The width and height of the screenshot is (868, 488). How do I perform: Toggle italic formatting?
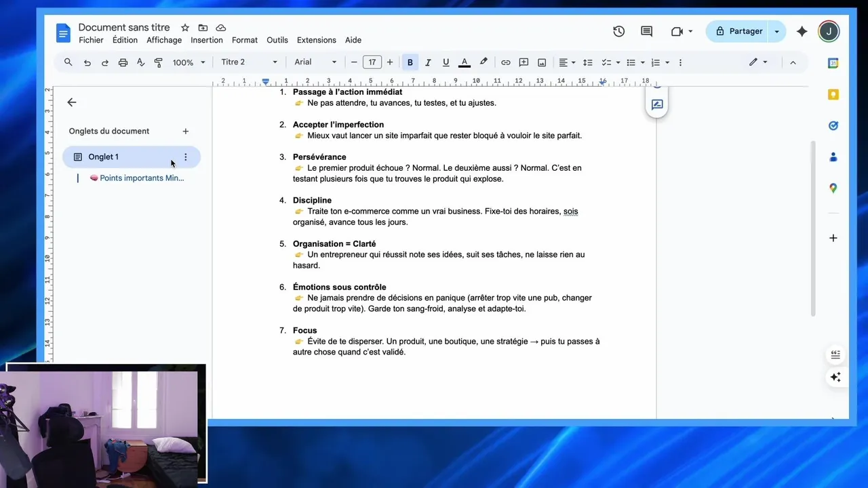[x=428, y=62]
